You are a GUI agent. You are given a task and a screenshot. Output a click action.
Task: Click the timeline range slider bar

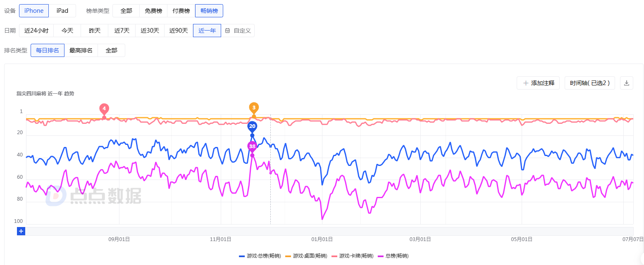[x=329, y=231]
